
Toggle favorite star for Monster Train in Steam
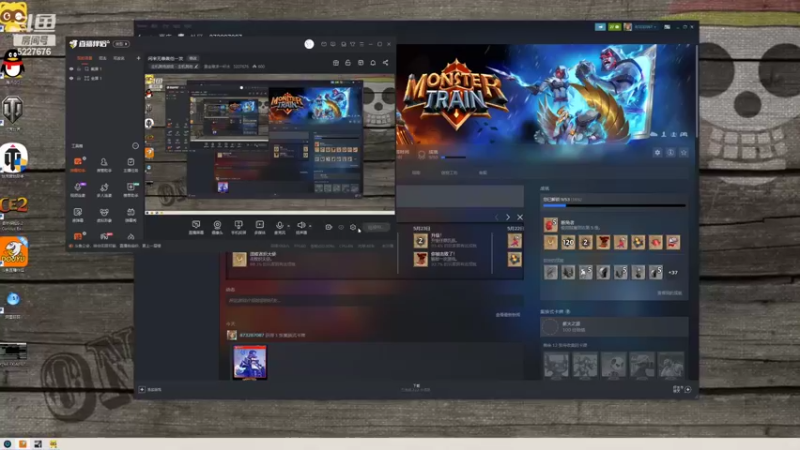click(684, 153)
